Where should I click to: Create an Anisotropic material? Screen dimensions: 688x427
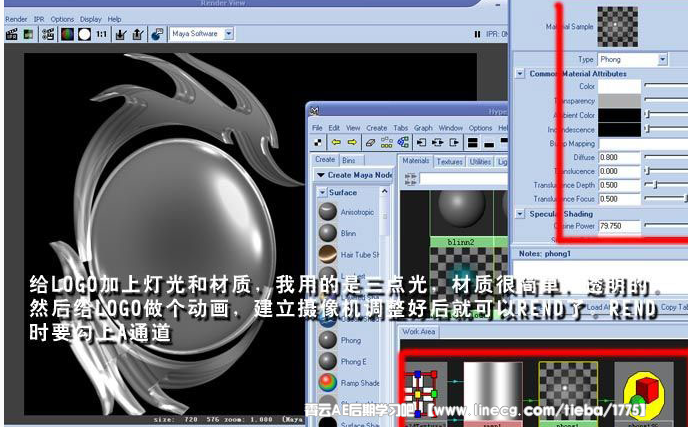point(347,212)
